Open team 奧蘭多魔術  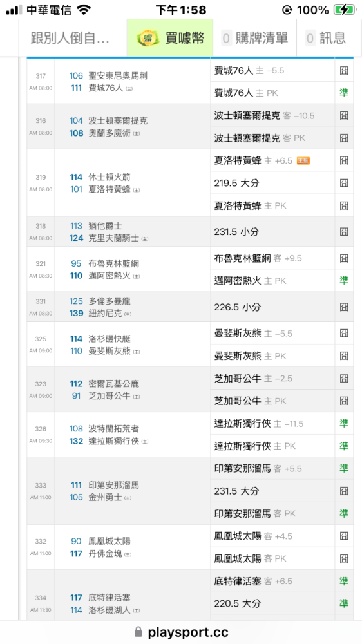pos(109,133)
